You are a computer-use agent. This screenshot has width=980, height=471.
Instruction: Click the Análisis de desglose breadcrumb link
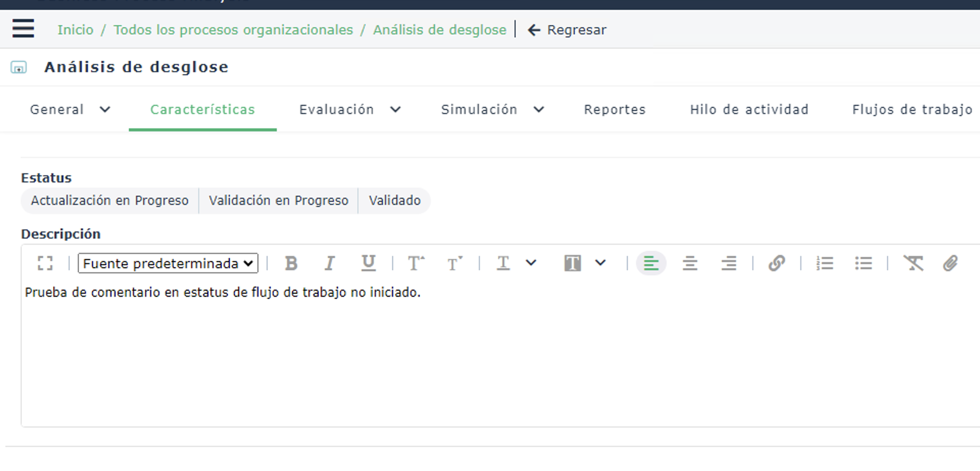click(x=440, y=30)
